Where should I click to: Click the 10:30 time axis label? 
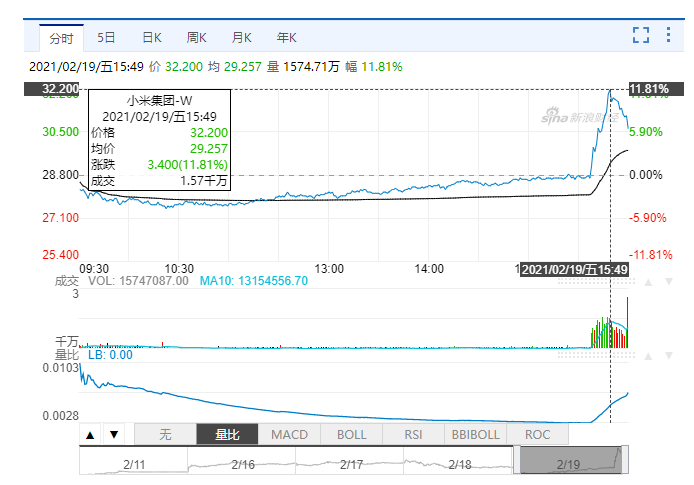click(179, 269)
